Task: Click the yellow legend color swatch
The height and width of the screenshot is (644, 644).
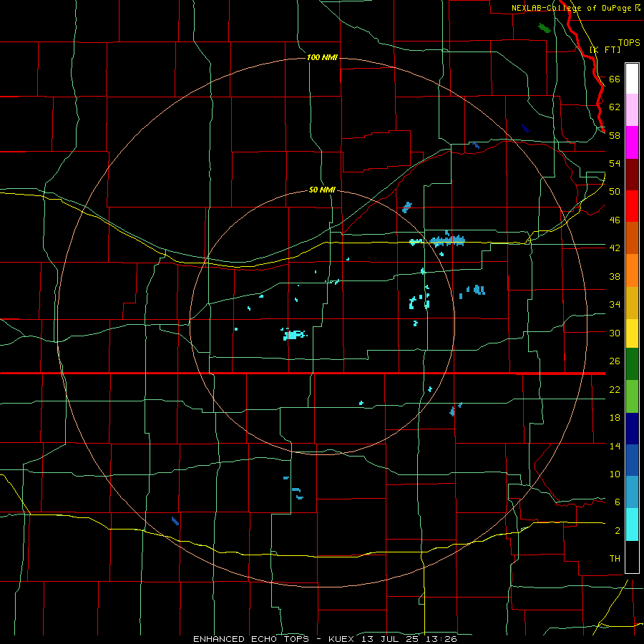Action: pyautogui.click(x=632, y=333)
